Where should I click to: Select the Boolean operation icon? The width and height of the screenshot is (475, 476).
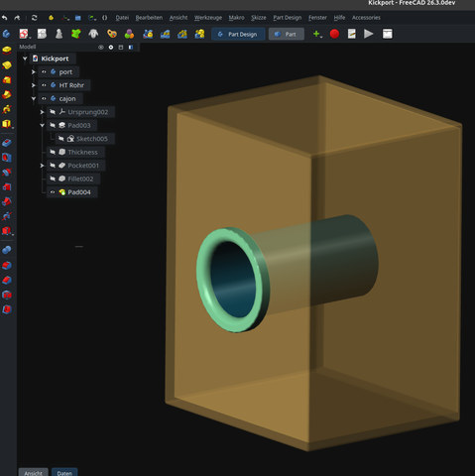tap(7, 250)
